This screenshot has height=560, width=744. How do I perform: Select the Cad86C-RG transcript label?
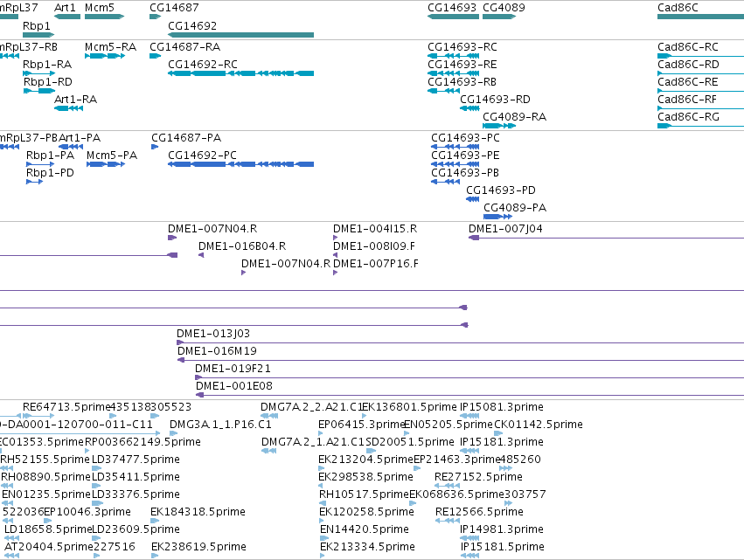689,117
